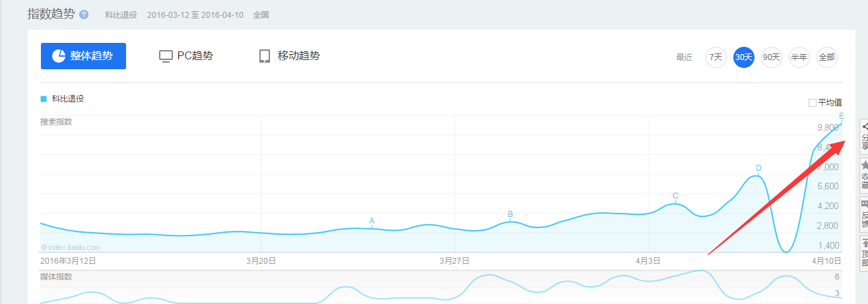Viewport: 868px width, 304px height.
Task: Click the pie chart icon in 整体趋势
Action: pyautogui.click(x=58, y=56)
